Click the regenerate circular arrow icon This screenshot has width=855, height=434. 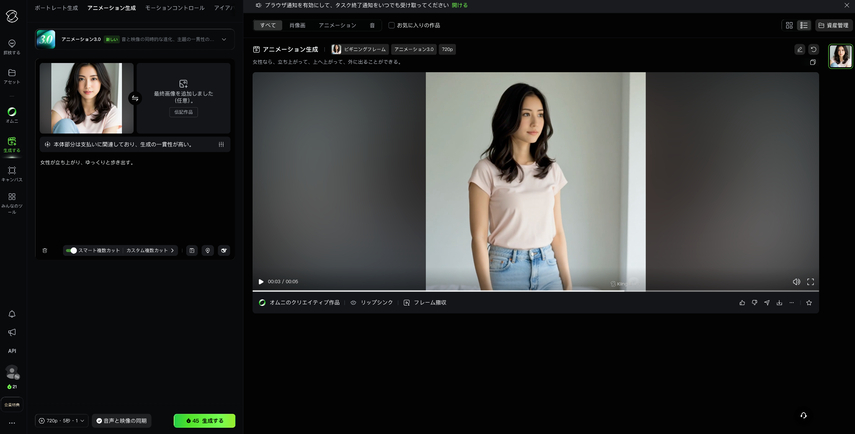(x=814, y=49)
